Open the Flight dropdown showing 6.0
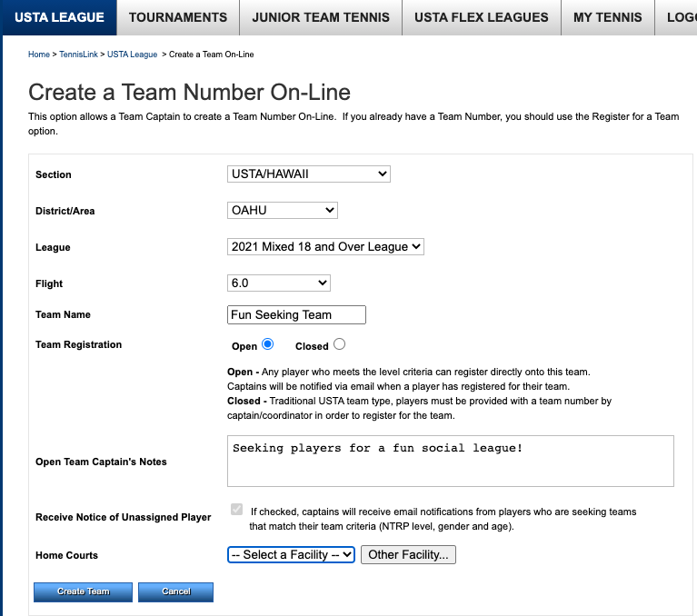This screenshot has width=697, height=616. 278,283
